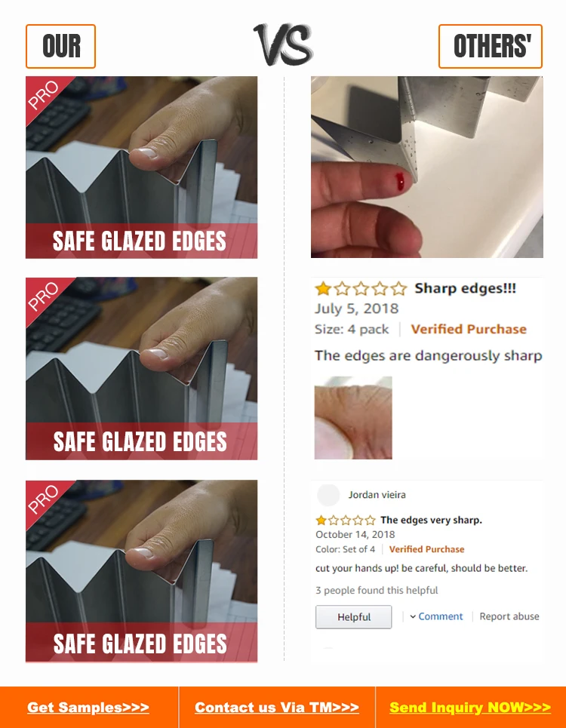566x728 pixels.
Task: Open third Safe Glazed Edges product image
Action: tap(142, 571)
